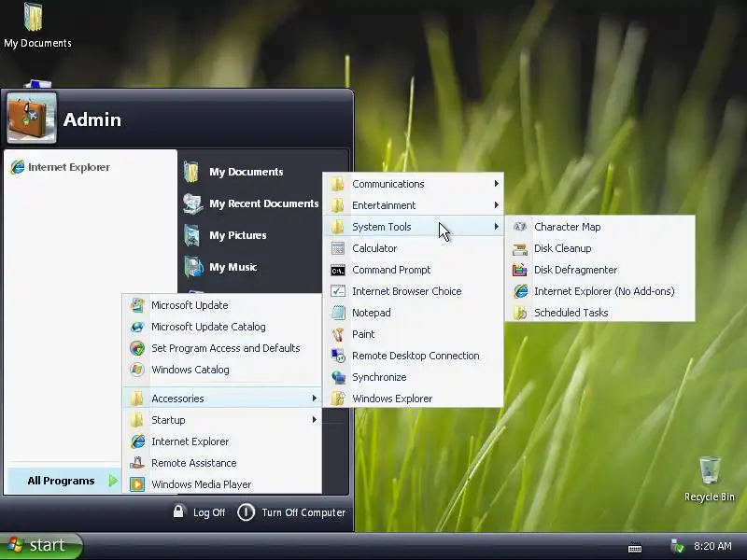Click the Command Prompt icon

pos(338,270)
